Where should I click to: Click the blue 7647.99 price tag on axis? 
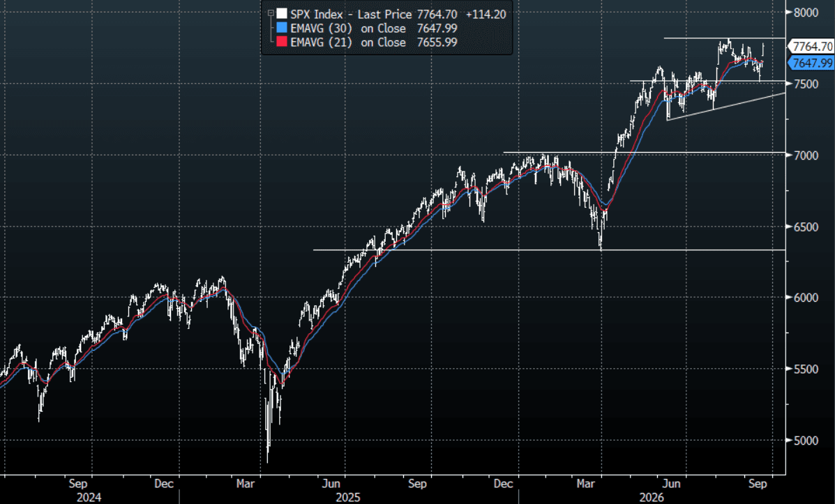811,63
